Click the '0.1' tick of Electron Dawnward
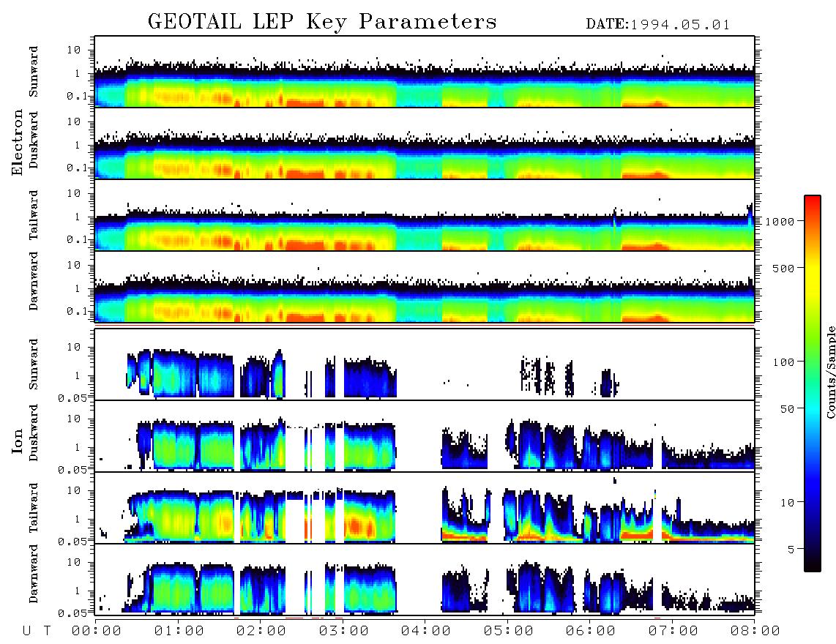The image size is (836, 644). [77, 311]
